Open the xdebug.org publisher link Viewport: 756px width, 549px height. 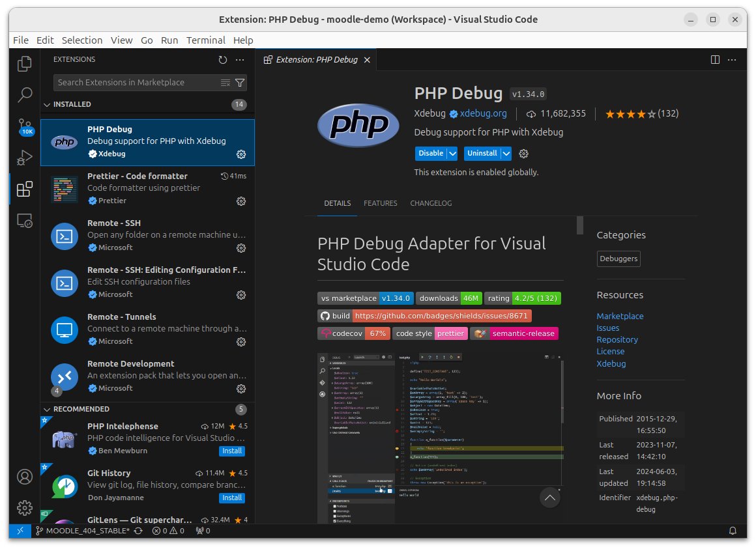pos(483,114)
